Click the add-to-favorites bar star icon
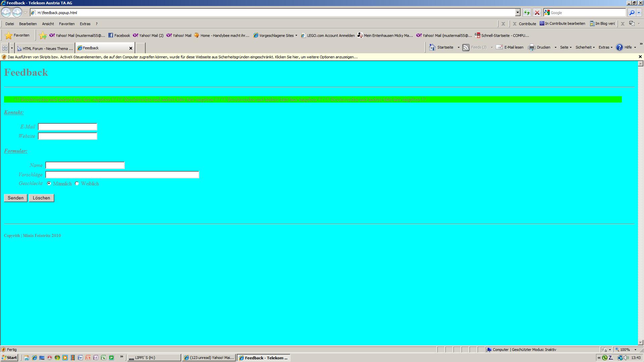 click(43, 36)
